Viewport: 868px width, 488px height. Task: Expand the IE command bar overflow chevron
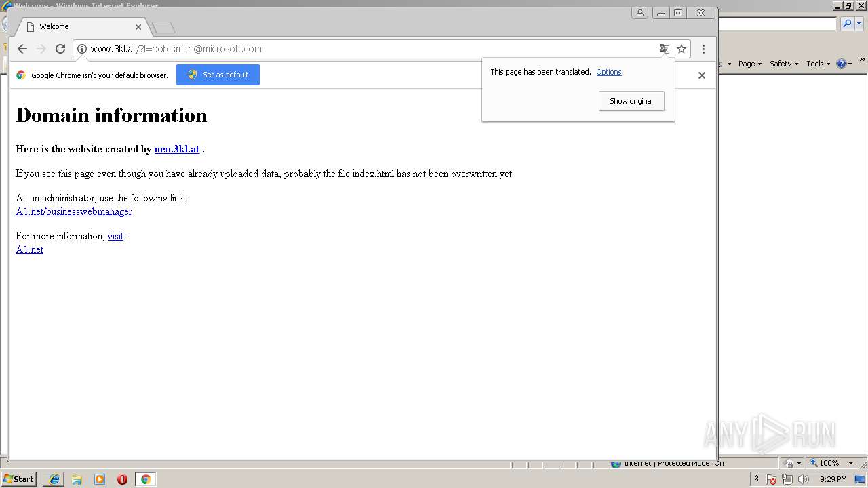click(x=862, y=60)
